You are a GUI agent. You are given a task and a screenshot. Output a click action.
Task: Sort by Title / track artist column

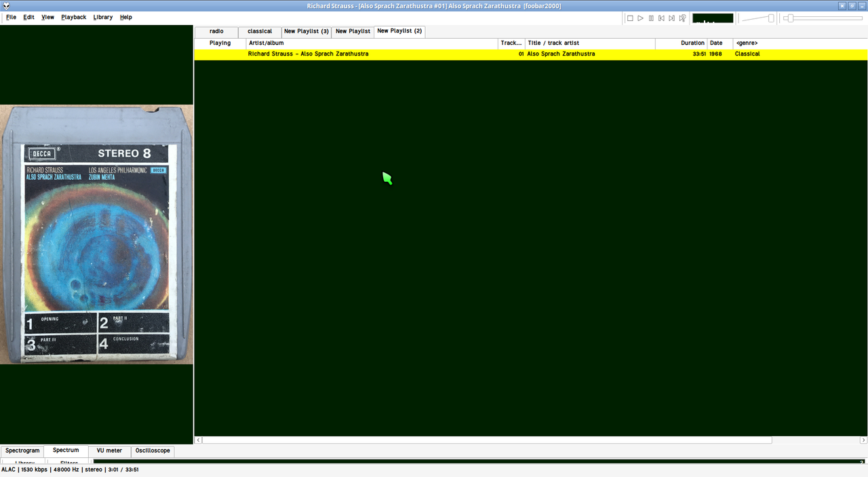tap(590, 43)
